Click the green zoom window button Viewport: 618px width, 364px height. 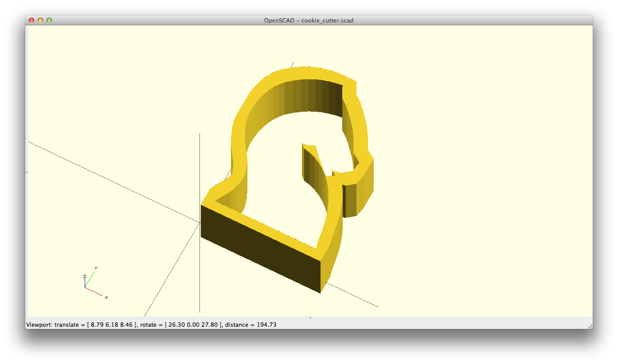(49, 20)
